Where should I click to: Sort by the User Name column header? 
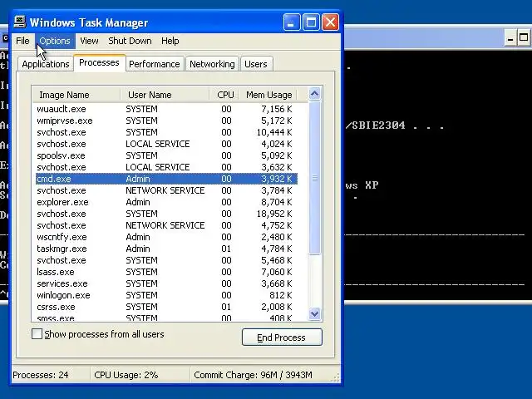[x=165, y=95]
